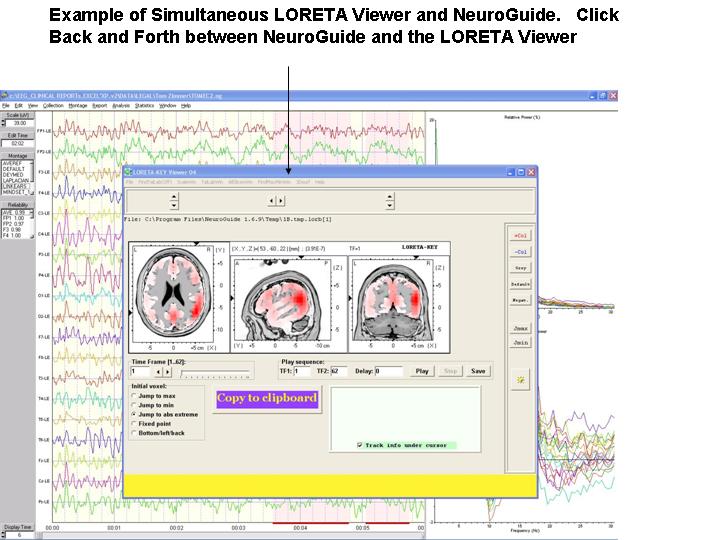This screenshot has height=540, width=720.
Task: Click the Copy to clipboard button
Action: pyautogui.click(x=267, y=399)
